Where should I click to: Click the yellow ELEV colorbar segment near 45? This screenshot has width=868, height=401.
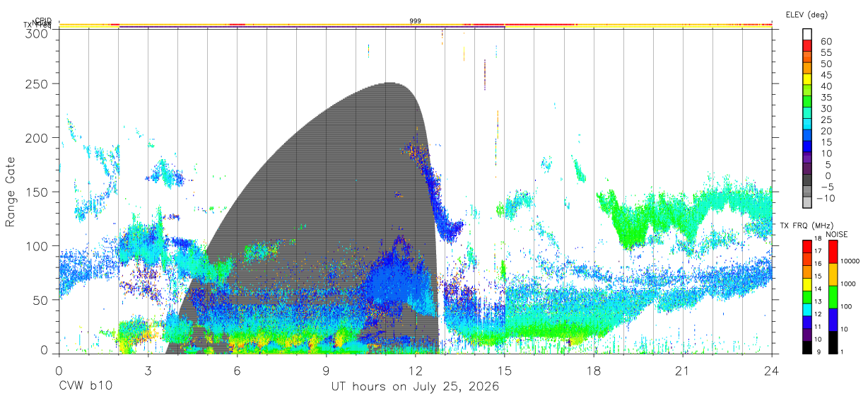807,79
